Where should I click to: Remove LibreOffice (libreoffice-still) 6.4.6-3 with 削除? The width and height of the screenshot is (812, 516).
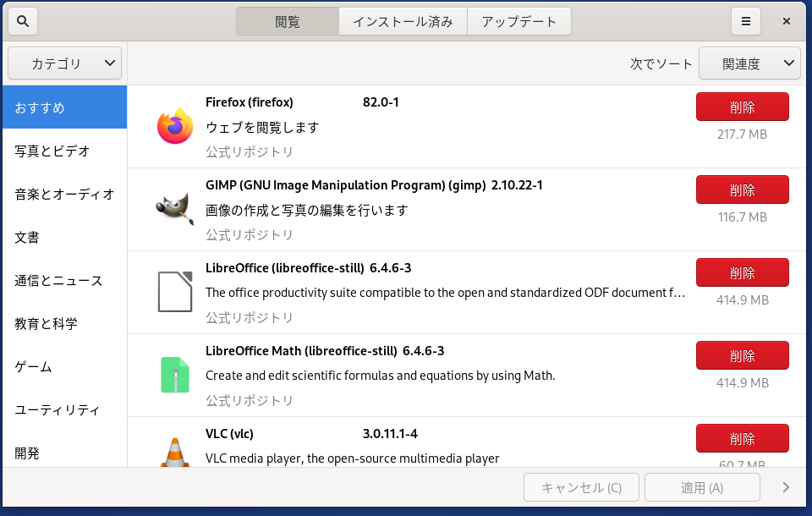click(742, 272)
